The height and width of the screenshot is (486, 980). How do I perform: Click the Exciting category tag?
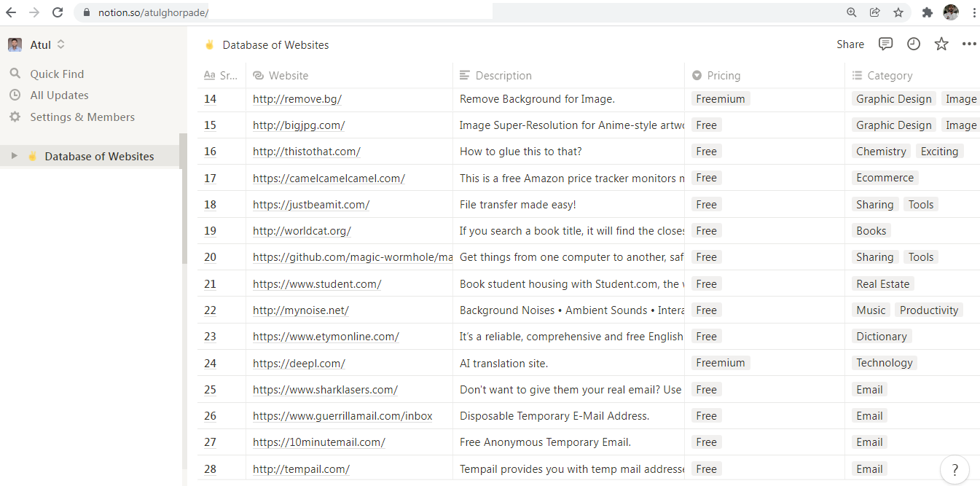[939, 152]
